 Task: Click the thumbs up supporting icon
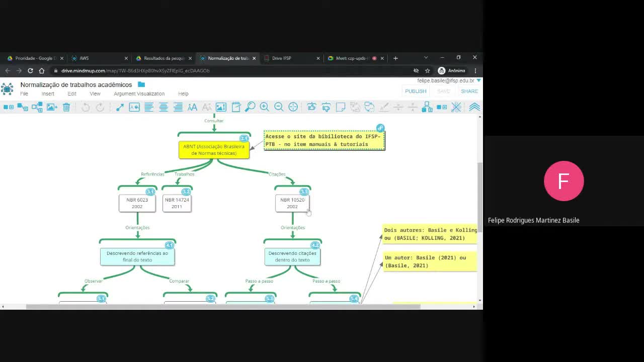pyautogui.click(x=311, y=107)
